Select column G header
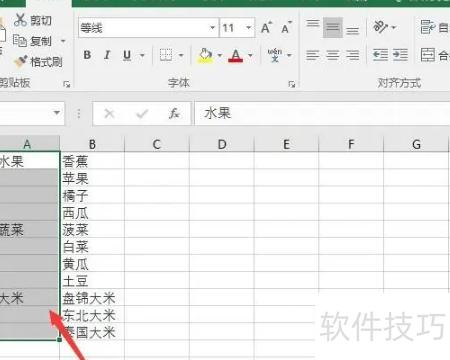This screenshot has height=360, width=450. point(416,144)
